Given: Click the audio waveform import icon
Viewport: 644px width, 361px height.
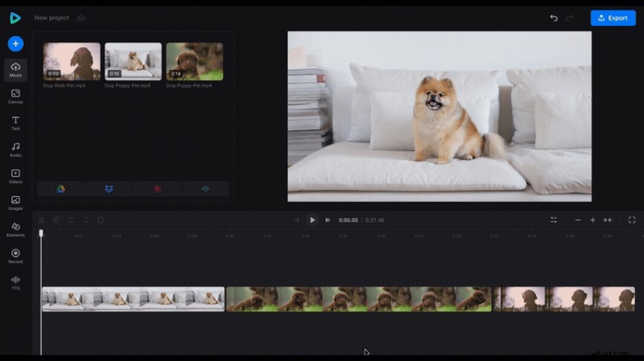Looking at the screenshot, I should 205,189.
